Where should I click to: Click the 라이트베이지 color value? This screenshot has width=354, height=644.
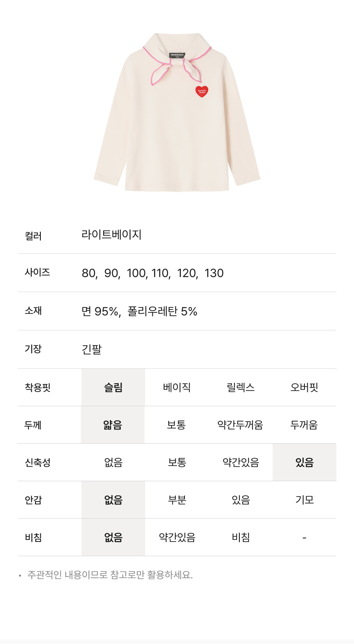tap(112, 235)
